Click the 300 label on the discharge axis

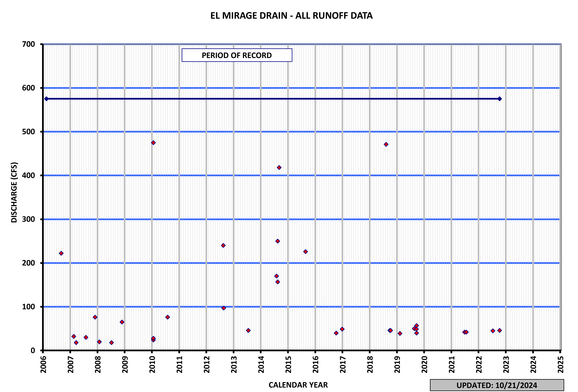[x=29, y=219]
